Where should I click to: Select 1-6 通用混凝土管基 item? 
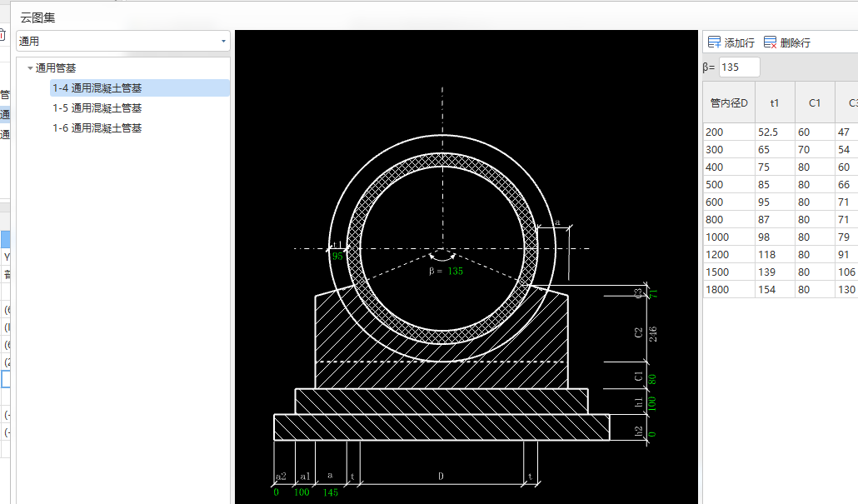click(97, 128)
